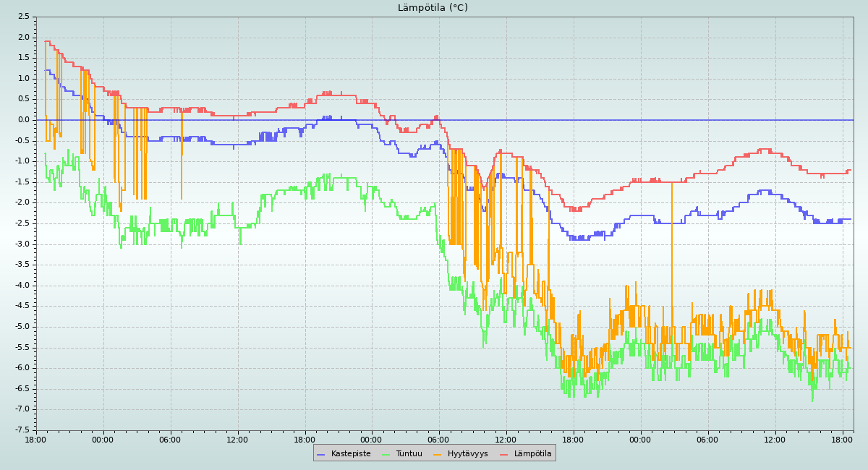Click the -7.5 label on the y-axis
Viewport: 868px width, 470px height.
click(22, 430)
